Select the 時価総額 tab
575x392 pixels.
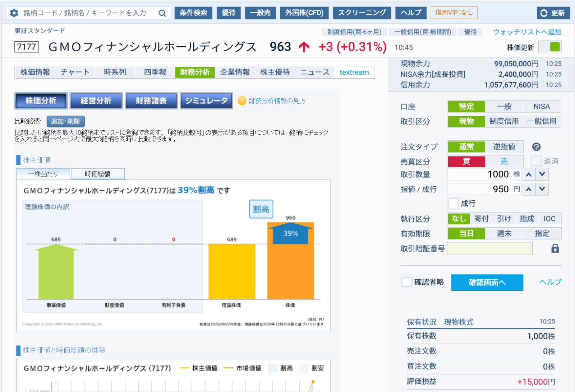[x=98, y=174]
